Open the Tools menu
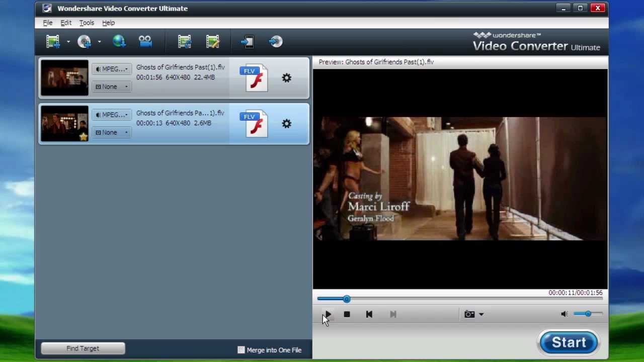Viewport: 644px width, 362px height. point(87,23)
